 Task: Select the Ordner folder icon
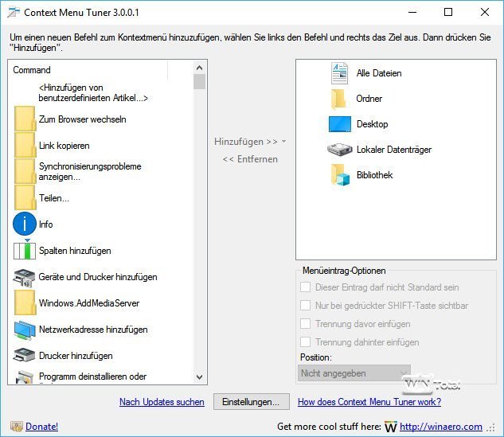coord(339,99)
